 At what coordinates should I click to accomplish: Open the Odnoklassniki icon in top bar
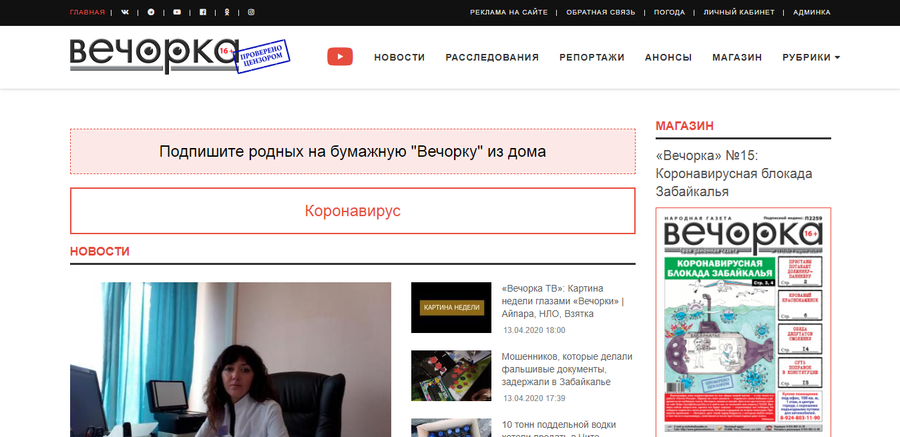(x=227, y=12)
